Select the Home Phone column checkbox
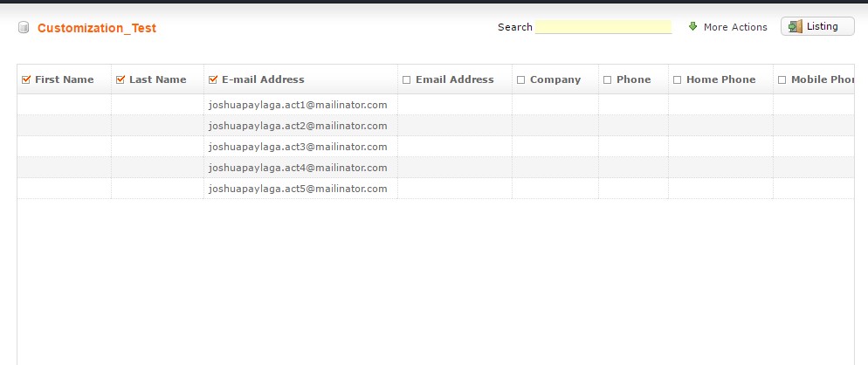 (677, 80)
